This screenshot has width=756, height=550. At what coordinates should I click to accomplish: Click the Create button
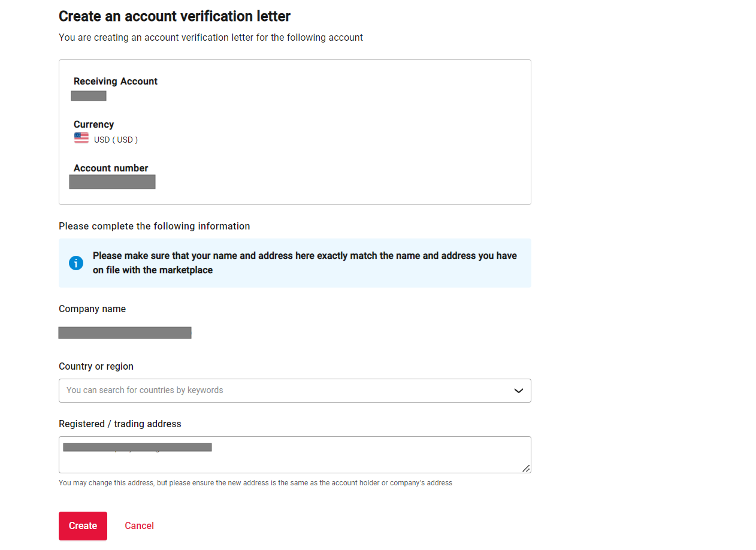pyautogui.click(x=83, y=526)
